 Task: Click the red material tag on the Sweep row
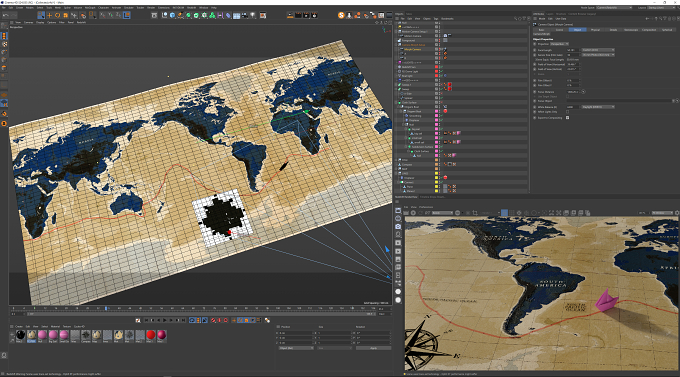point(450,89)
